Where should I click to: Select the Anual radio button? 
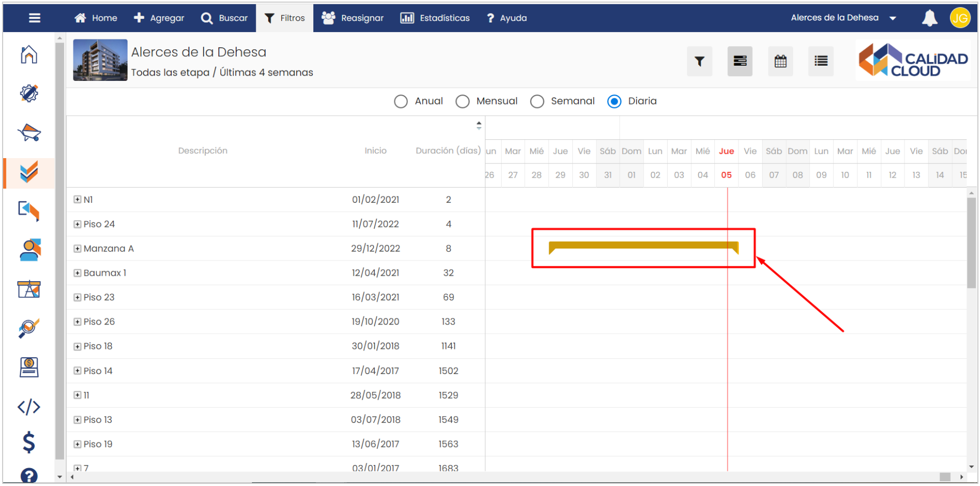coord(401,101)
